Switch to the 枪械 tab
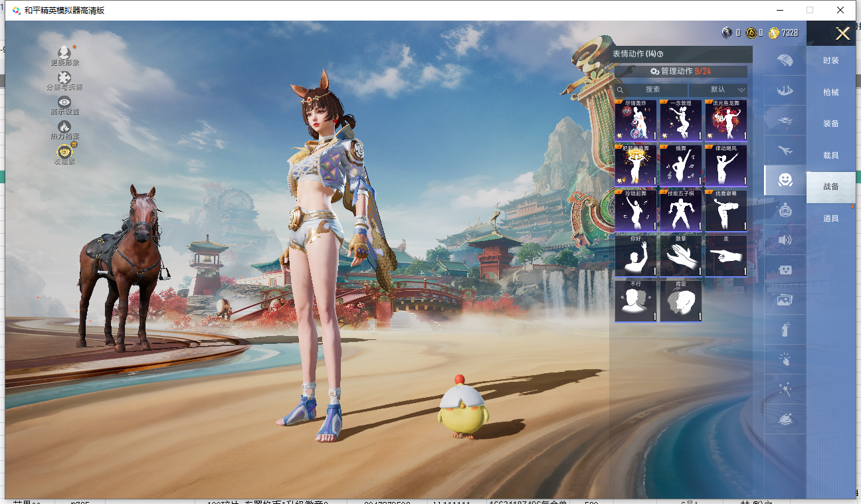Viewport: 861px width, 504px height. [x=830, y=92]
